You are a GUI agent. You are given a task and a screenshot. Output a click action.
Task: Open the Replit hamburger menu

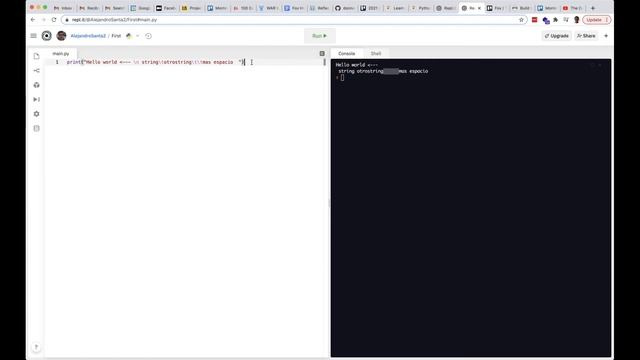pyautogui.click(x=33, y=36)
